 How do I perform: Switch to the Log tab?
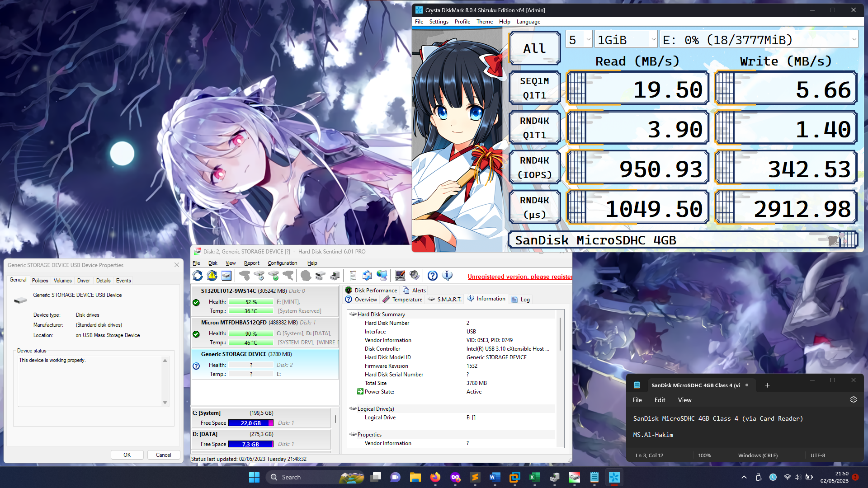(x=520, y=300)
